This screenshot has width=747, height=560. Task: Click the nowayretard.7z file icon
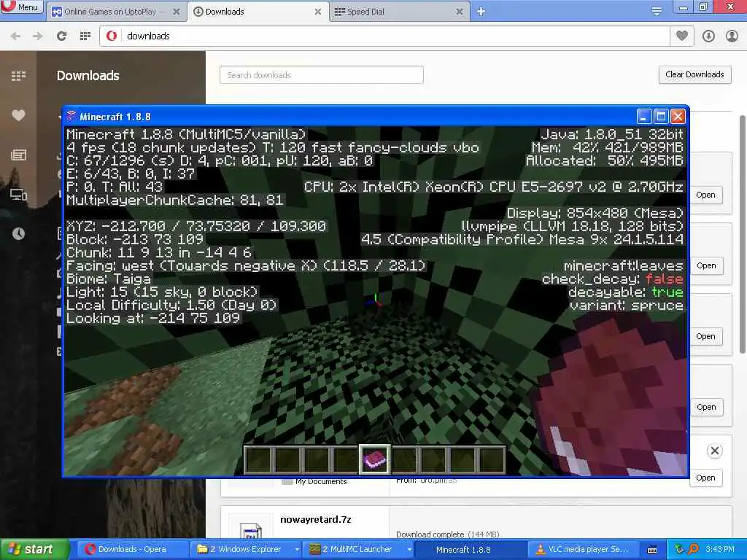(x=251, y=531)
